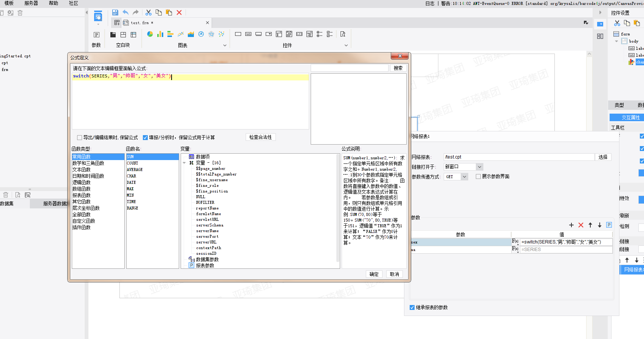This screenshot has height=339, width=644.
Task: Uncheck 填报/分析时,保留公式用于计算 checkbox
Action: 145,137
